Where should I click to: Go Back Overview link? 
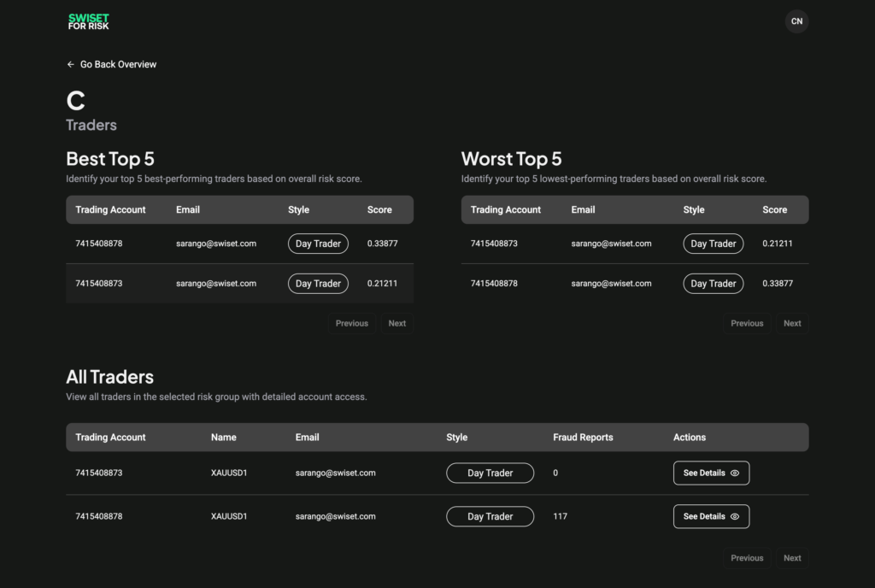[x=118, y=64]
